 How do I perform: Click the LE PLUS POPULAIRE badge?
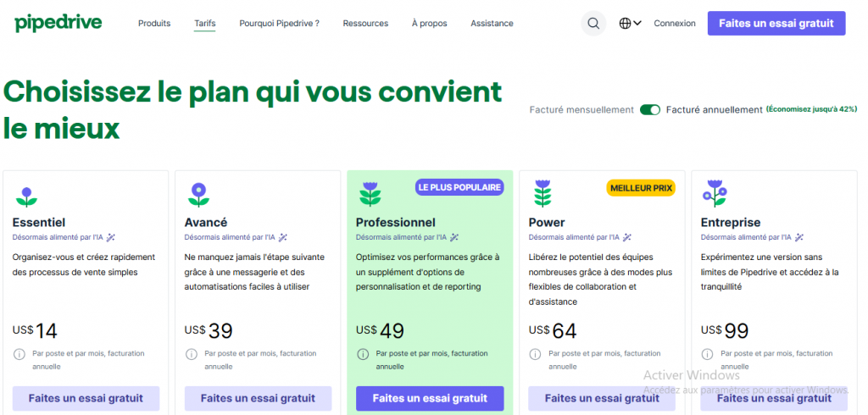tap(459, 187)
